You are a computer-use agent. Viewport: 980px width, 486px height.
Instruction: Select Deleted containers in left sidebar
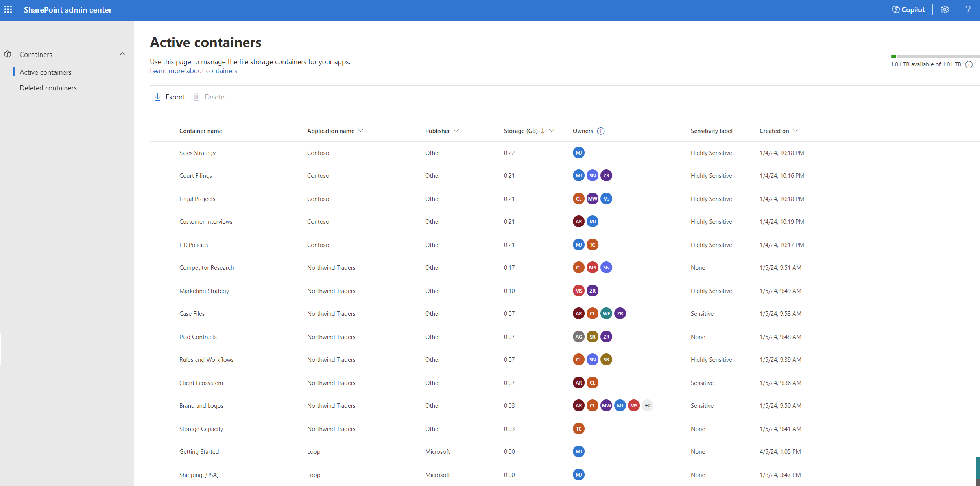coord(48,87)
